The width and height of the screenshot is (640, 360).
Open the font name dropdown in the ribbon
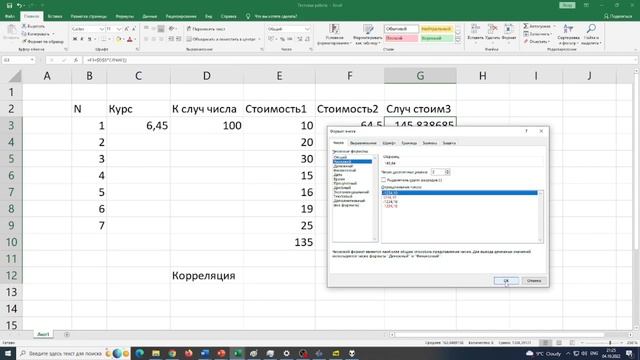click(x=102, y=29)
